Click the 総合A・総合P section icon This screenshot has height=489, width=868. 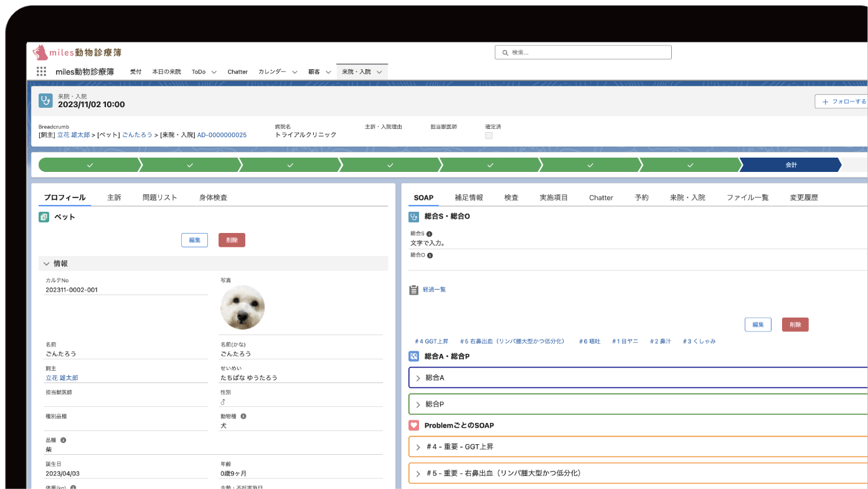pyautogui.click(x=413, y=356)
